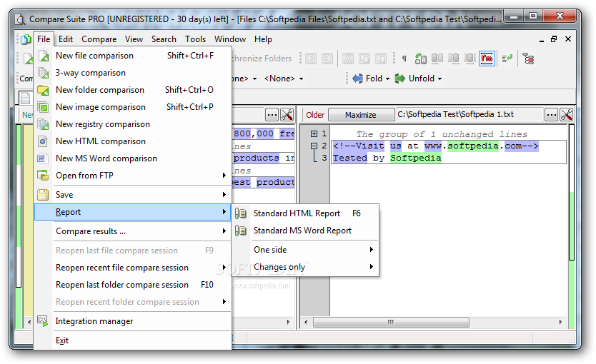This screenshot has width=596, height=364.
Task: Open the right <None> dropdown
Action: (302, 79)
